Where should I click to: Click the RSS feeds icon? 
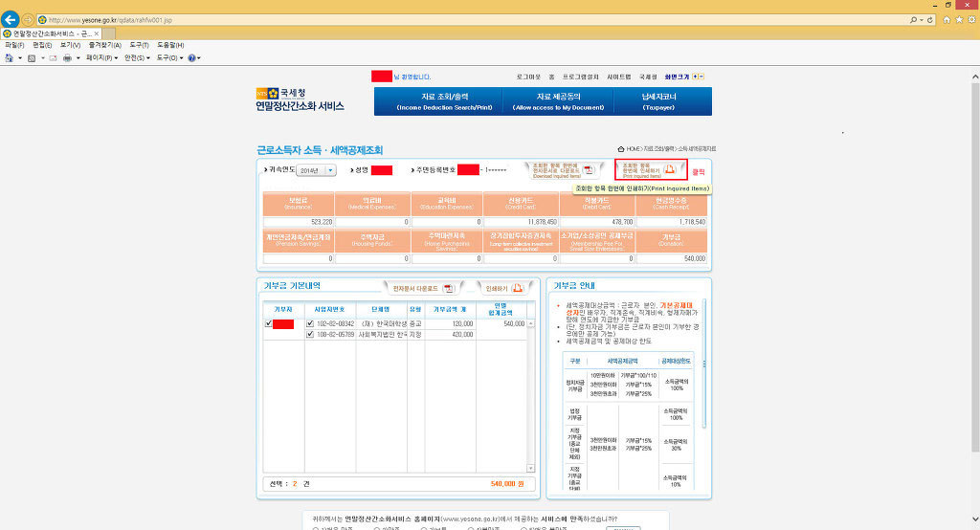coord(32,58)
